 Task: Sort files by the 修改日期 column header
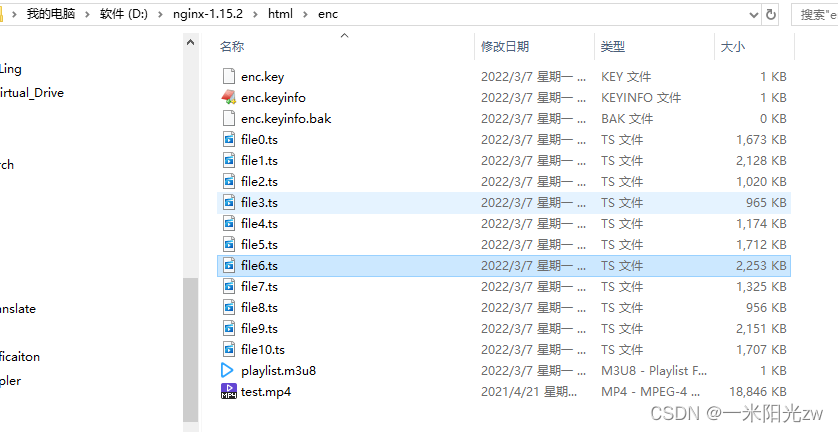[505, 47]
